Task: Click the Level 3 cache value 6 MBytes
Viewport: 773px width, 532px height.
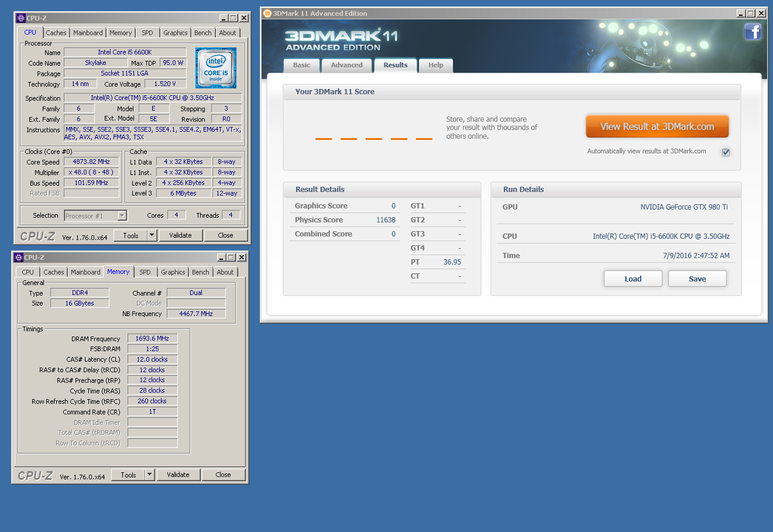Action: click(x=183, y=193)
